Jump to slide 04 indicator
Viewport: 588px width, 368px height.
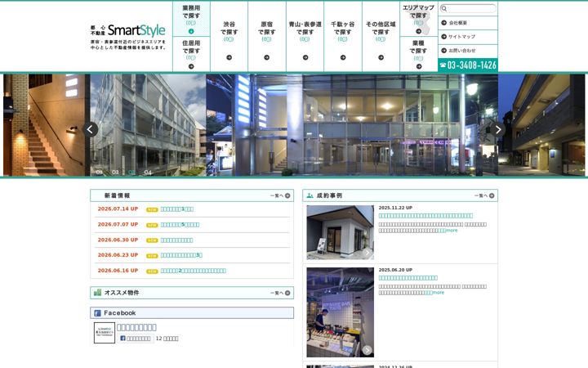coord(148,173)
